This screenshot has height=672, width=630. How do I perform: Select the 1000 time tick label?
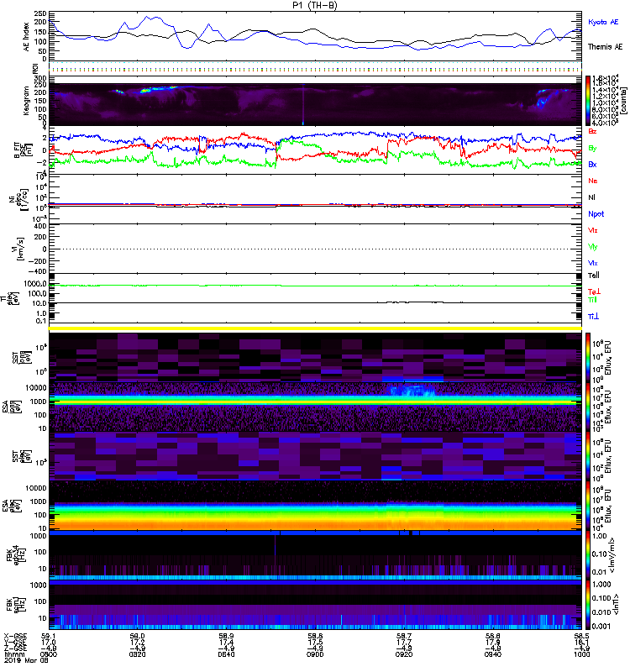click(581, 654)
